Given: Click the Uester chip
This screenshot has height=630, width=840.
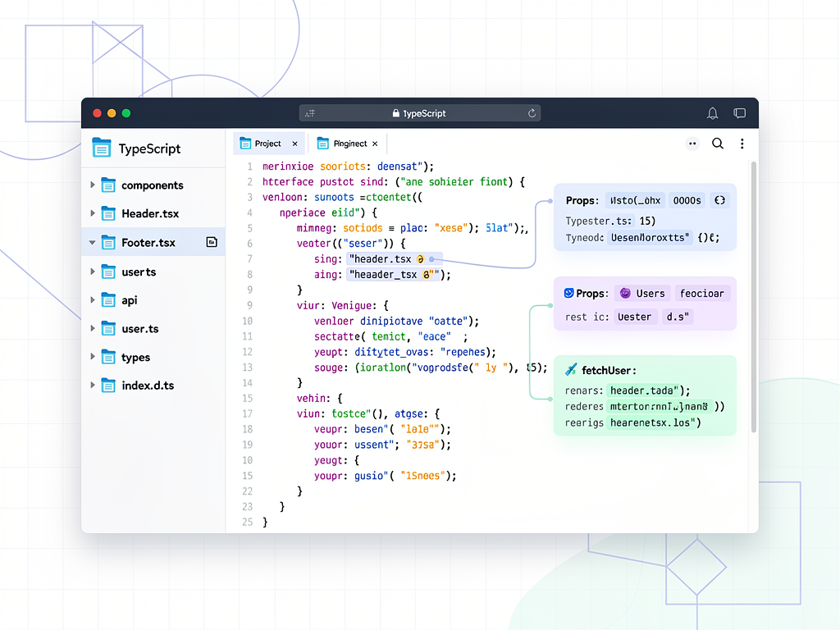Looking at the screenshot, I should point(634,317).
